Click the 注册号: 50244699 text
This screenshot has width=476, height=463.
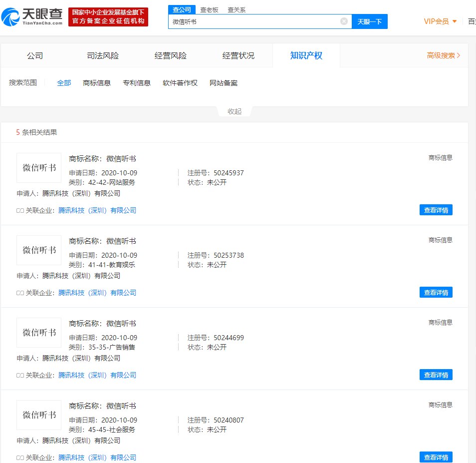click(x=216, y=338)
